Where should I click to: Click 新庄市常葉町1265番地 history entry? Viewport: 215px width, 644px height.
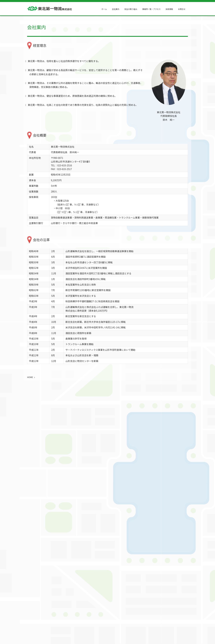[x=88, y=290]
